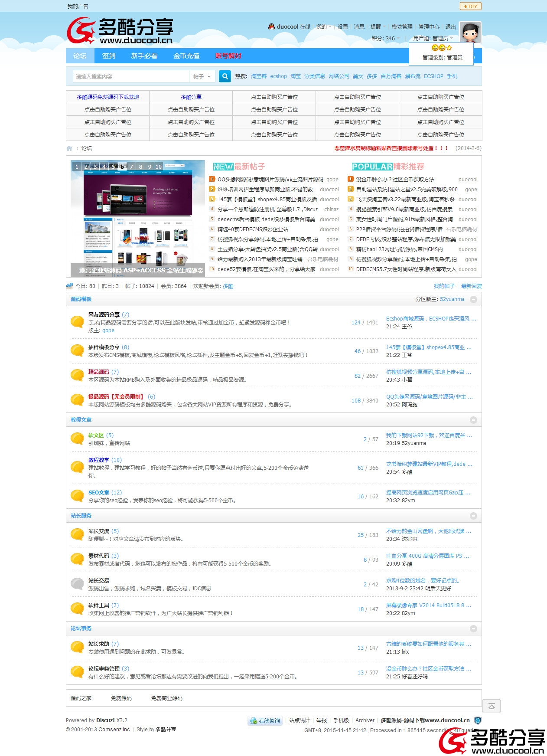The image size is (547, 756).
Task: Select slide number 7 in slideshow
Action: 131,167
